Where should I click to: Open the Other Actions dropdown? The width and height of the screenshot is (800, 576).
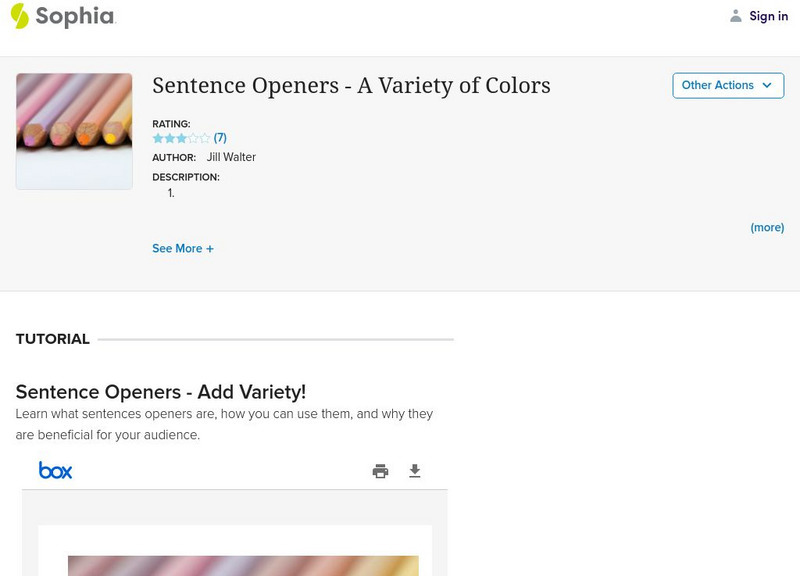[x=727, y=85]
